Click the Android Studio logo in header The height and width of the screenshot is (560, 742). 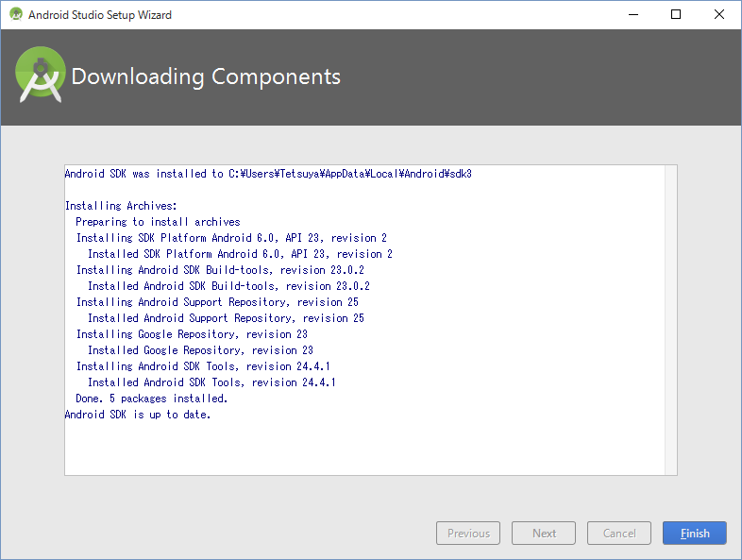(41, 75)
